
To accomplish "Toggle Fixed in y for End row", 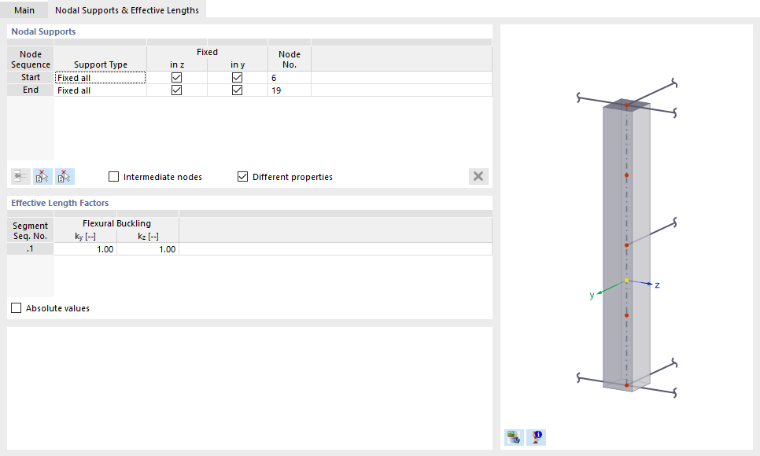I will point(237,90).
